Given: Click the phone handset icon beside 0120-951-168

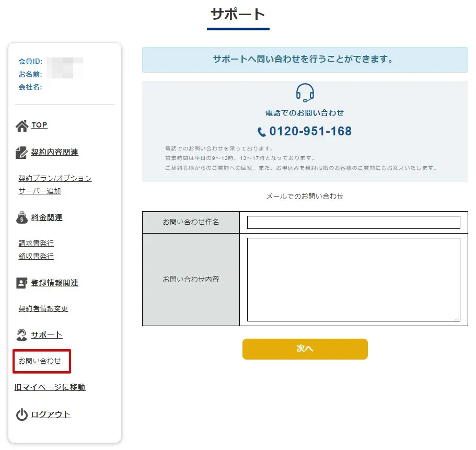Looking at the screenshot, I should point(262,132).
